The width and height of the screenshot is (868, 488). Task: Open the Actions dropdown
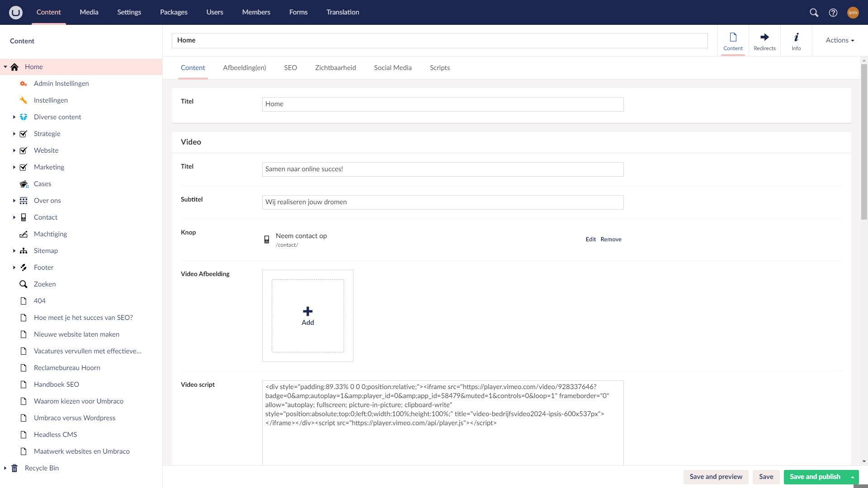pyautogui.click(x=840, y=40)
